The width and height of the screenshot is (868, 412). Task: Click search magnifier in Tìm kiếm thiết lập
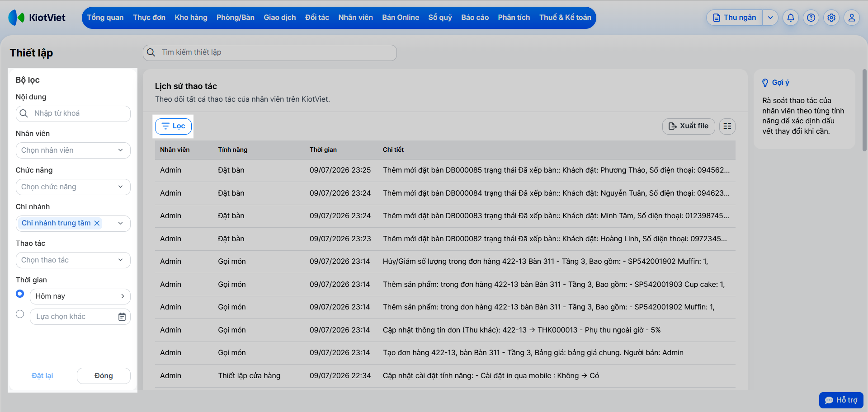[x=151, y=52]
